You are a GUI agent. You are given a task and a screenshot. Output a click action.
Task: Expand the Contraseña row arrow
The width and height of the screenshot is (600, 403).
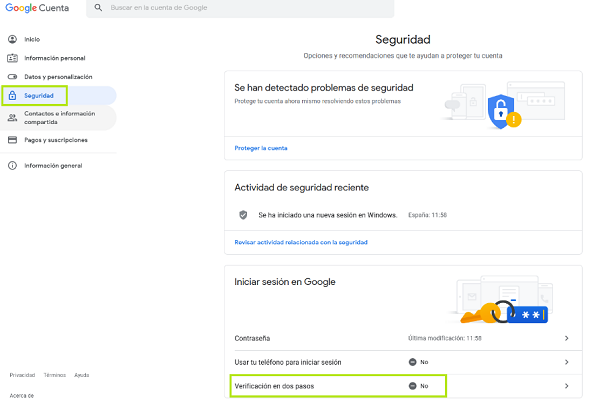click(566, 339)
